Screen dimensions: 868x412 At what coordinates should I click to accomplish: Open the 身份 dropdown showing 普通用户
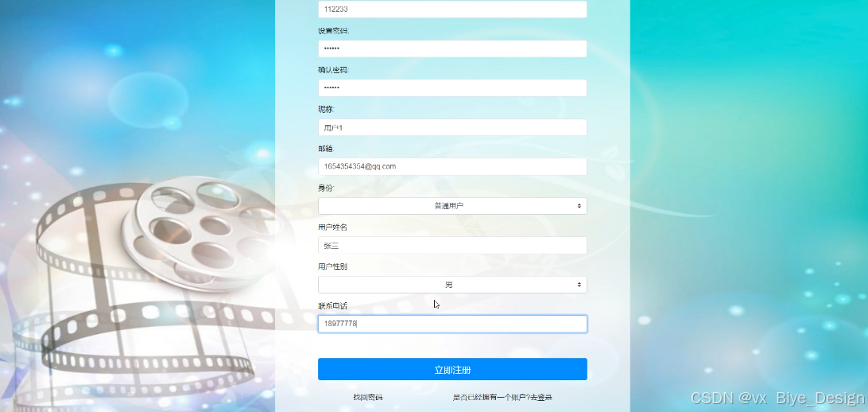point(452,206)
